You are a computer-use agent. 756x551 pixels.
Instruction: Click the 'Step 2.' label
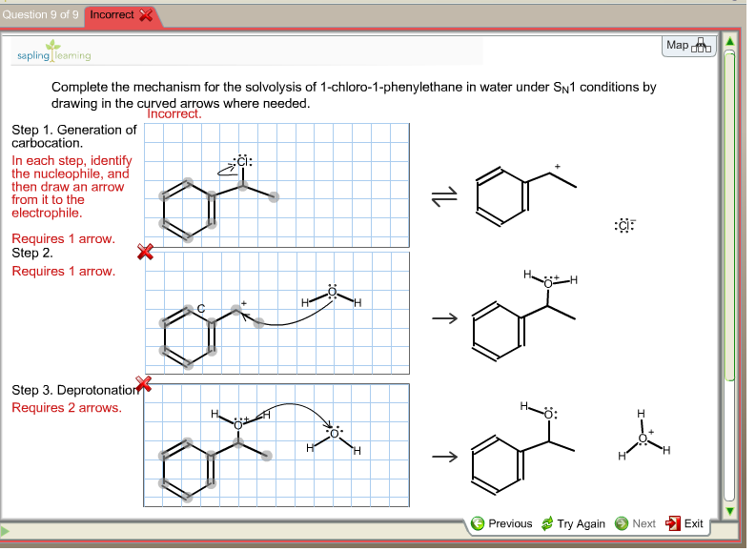point(32,253)
